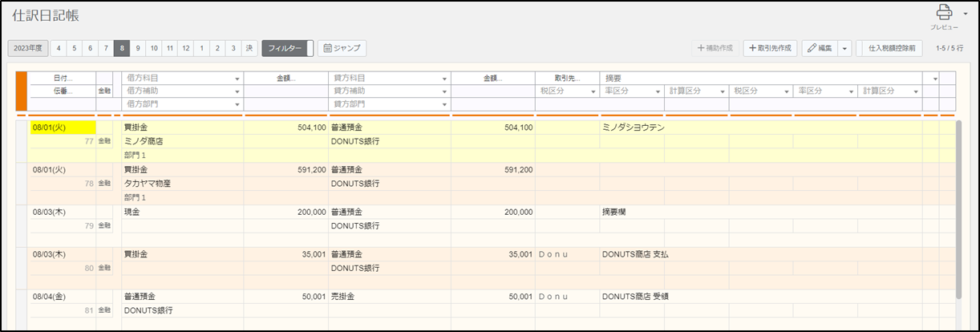This screenshot has width=980, height=332.
Task: Click the 金融 badge on entry 80
Action: pos(104,268)
